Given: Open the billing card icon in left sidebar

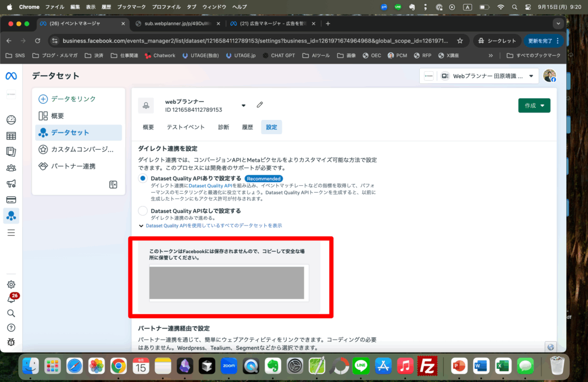Looking at the screenshot, I should pos(11,200).
